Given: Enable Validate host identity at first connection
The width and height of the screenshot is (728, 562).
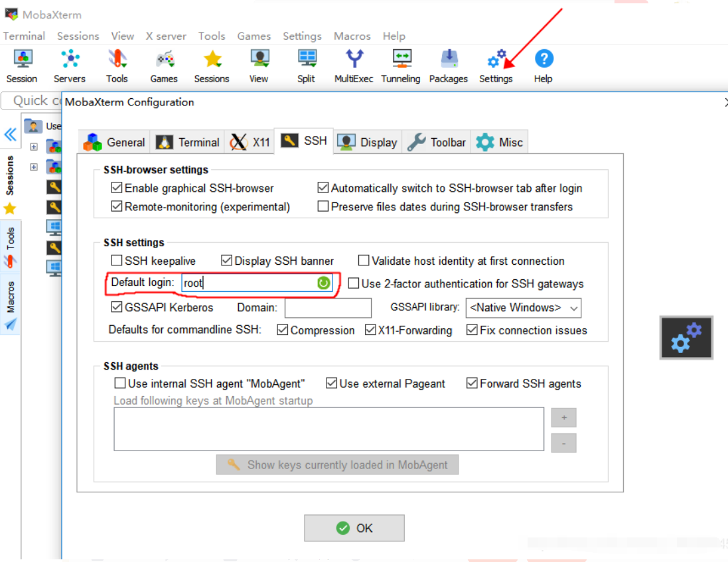Looking at the screenshot, I should click(364, 260).
